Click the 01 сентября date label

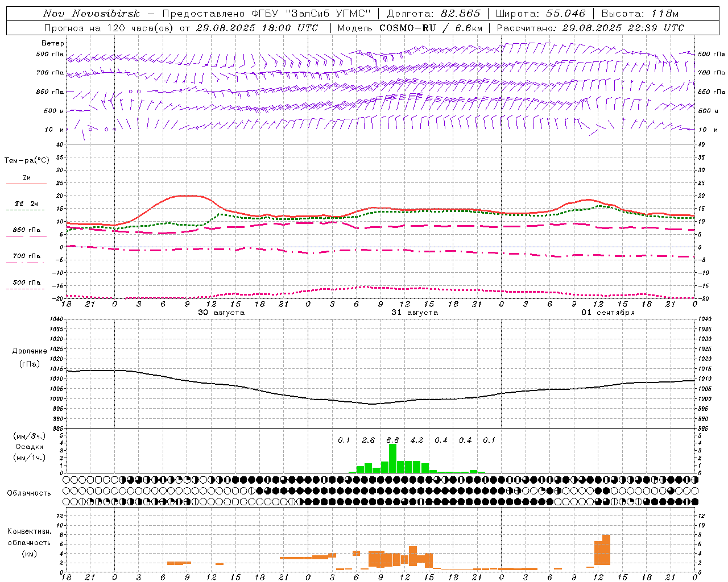(608, 313)
